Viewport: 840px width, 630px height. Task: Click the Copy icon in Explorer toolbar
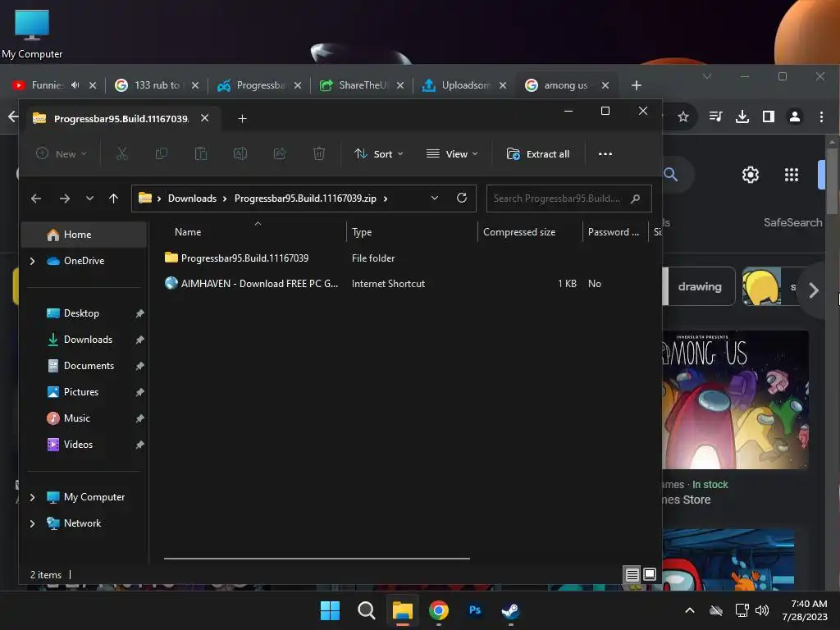pyautogui.click(x=162, y=153)
